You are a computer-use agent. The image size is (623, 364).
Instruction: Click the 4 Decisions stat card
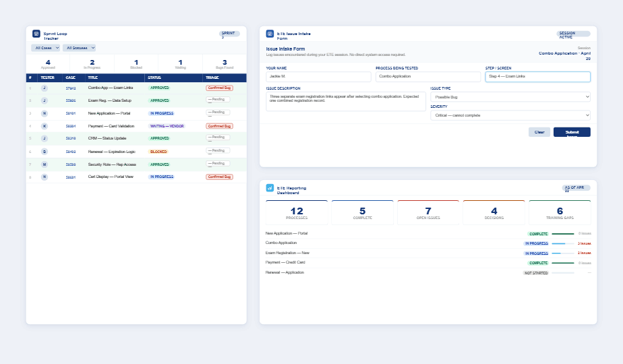494,212
